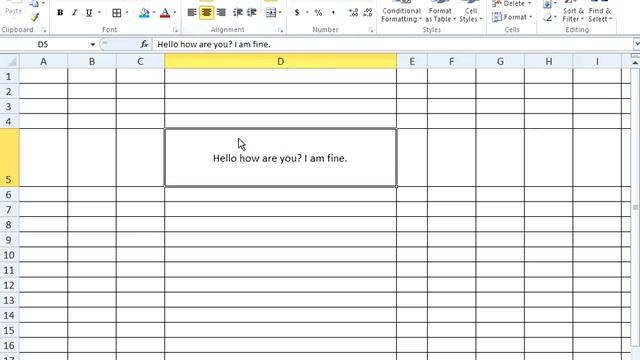Image resolution: width=640 pixels, height=360 pixels.
Task: Align text left
Action: coord(191,13)
